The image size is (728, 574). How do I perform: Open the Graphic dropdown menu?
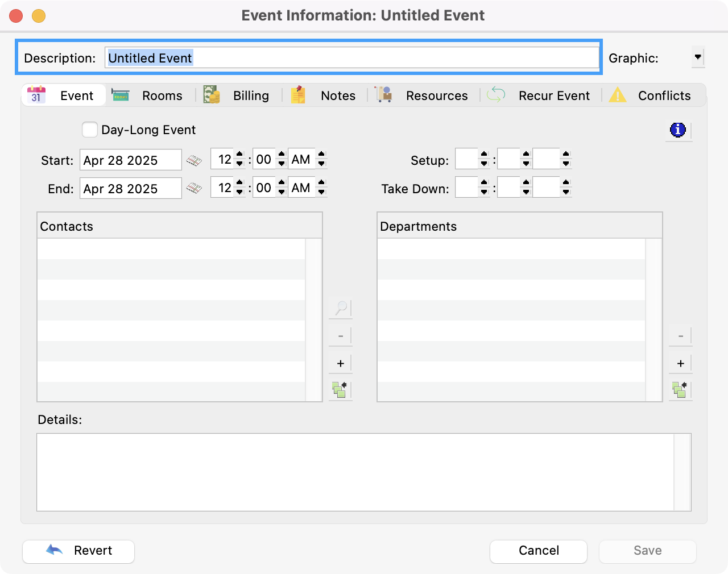click(698, 57)
